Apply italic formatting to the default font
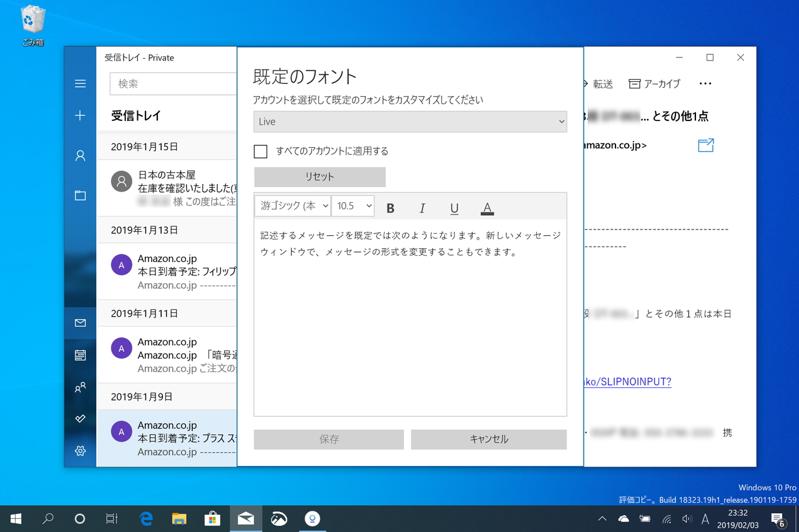 tap(422, 208)
